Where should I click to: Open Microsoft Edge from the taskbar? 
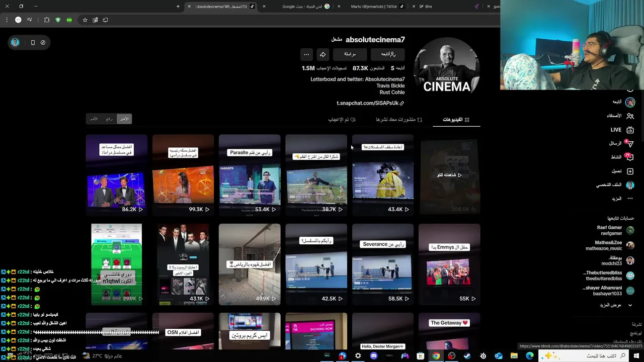coord(529,356)
